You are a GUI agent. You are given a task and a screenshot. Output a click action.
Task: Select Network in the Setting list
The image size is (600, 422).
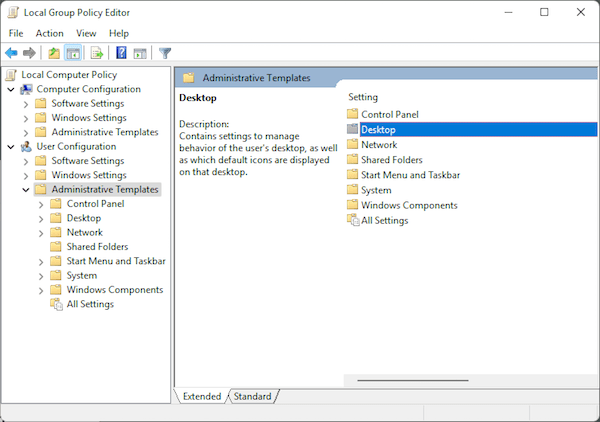click(379, 145)
